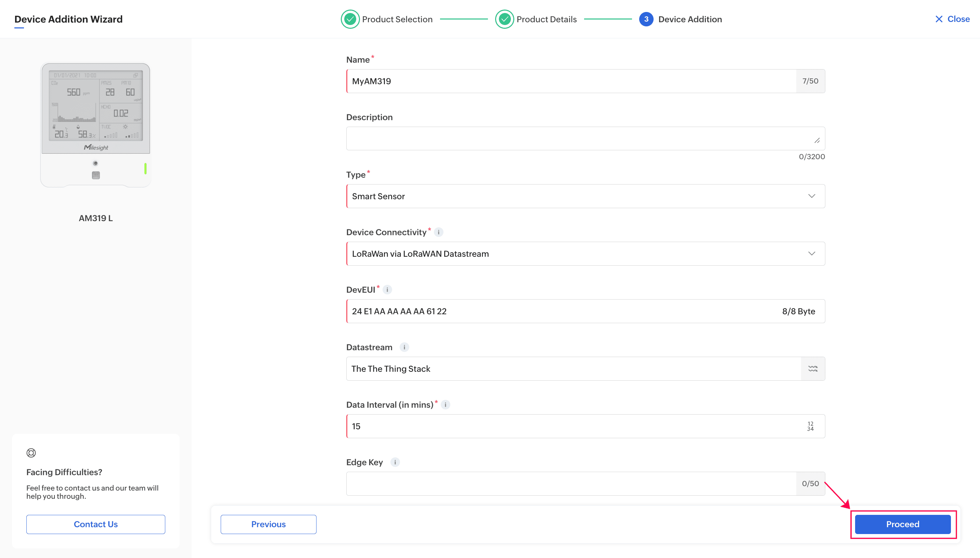Viewport: 980px width, 558px height.
Task: Select the Product Details step label
Action: tap(546, 19)
